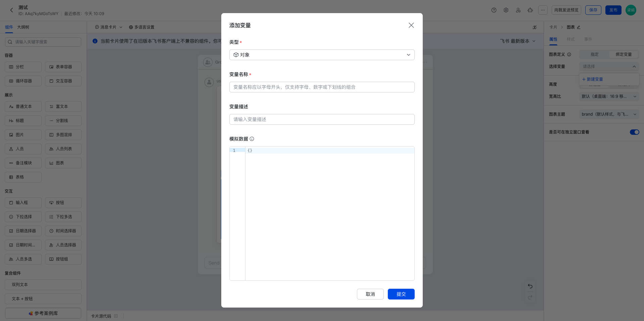This screenshot has height=321, width=644.
Task: Select 指定 option for 图表定义
Action: pos(594,54)
